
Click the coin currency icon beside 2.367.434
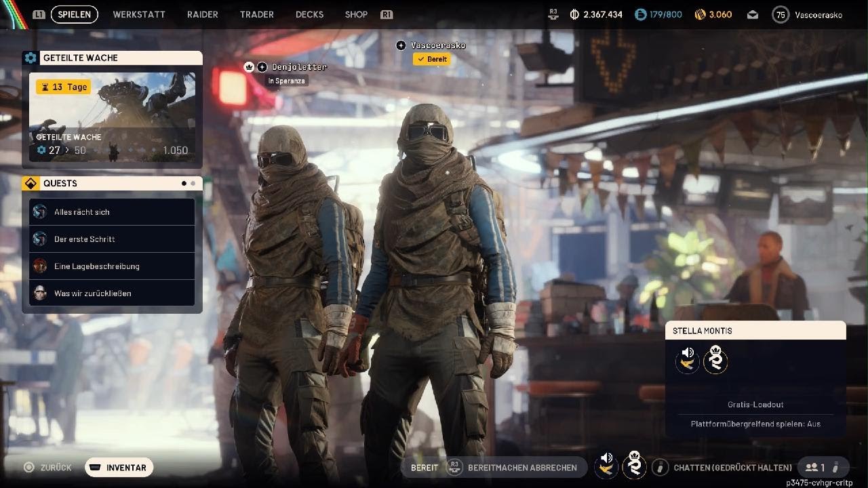point(574,14)
